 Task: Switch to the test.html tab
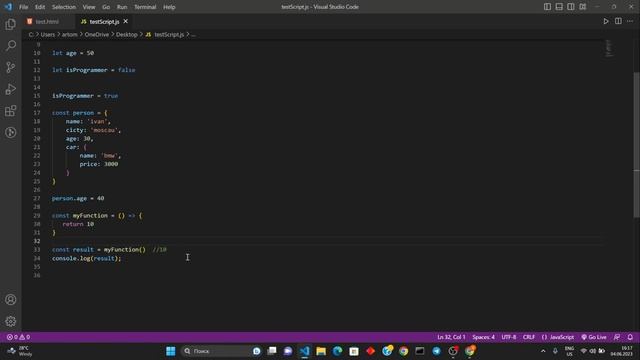(x=47, y=22)
